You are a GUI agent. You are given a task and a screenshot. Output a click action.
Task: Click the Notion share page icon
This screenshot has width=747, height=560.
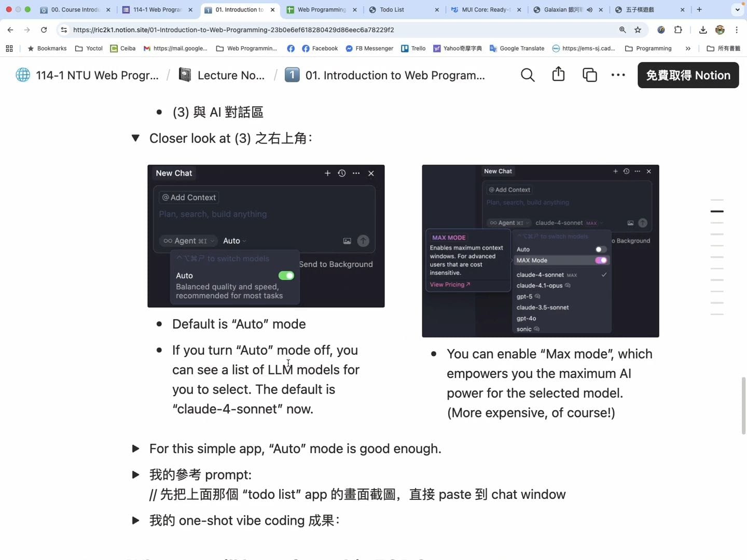[558, 75]
